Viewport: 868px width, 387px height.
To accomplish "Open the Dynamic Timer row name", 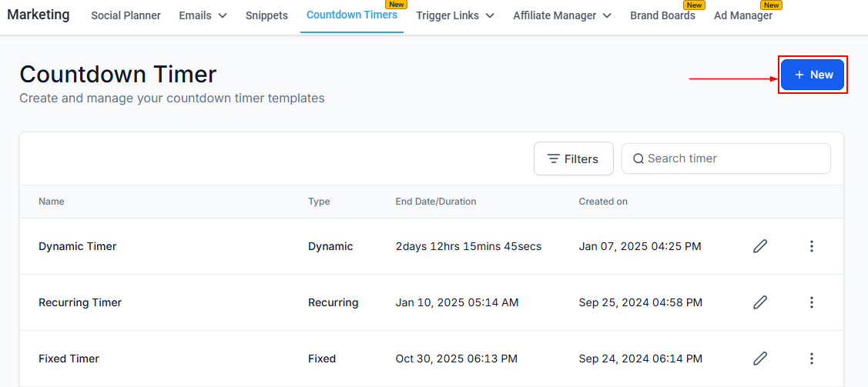I will click(78, 246).
